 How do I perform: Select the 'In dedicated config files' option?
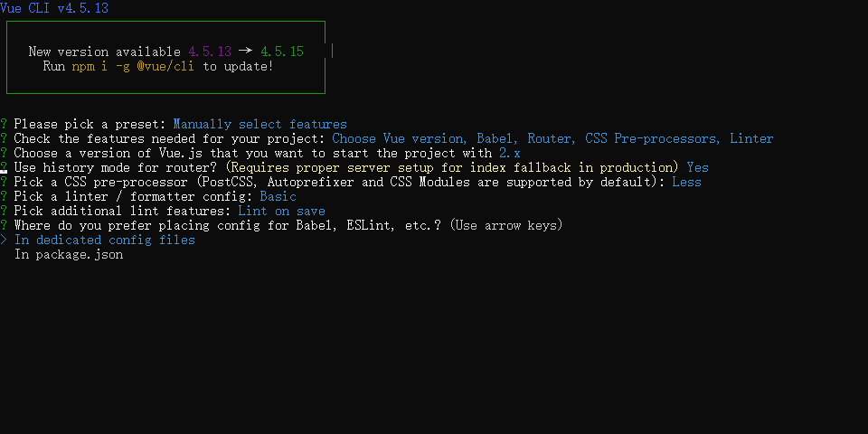105,241
